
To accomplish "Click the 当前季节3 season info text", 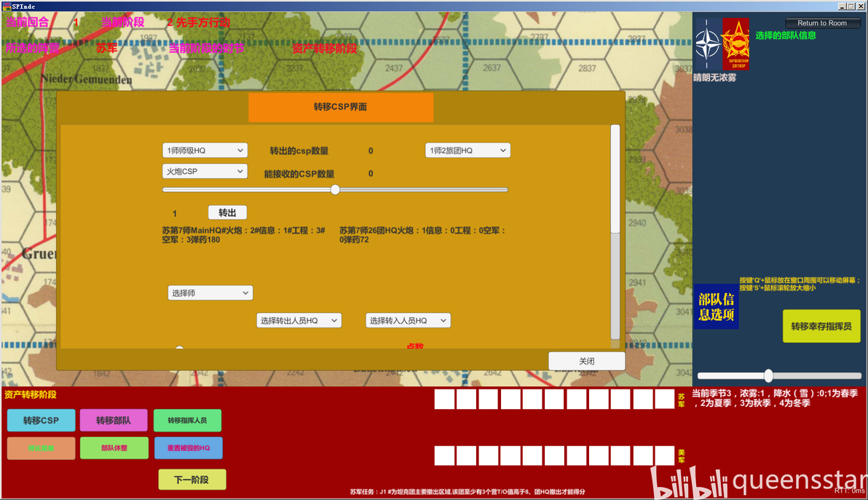I will click(775, 398).
